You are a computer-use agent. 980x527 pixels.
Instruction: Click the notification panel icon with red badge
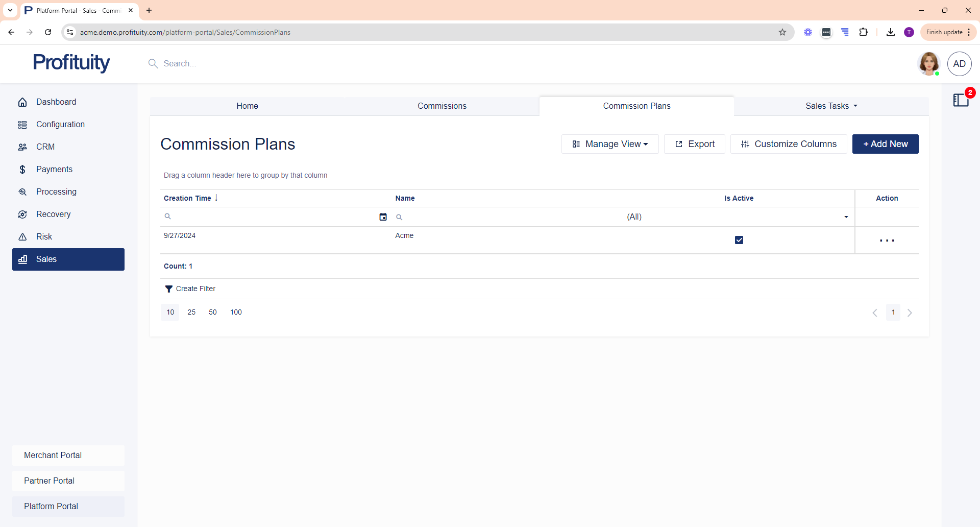[x=961, y=100]
